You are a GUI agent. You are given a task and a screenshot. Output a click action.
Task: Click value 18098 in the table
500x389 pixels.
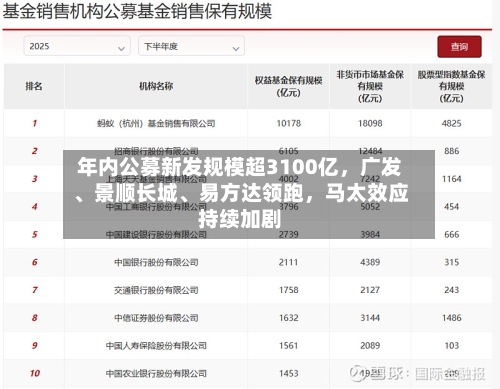pos(370,124)
